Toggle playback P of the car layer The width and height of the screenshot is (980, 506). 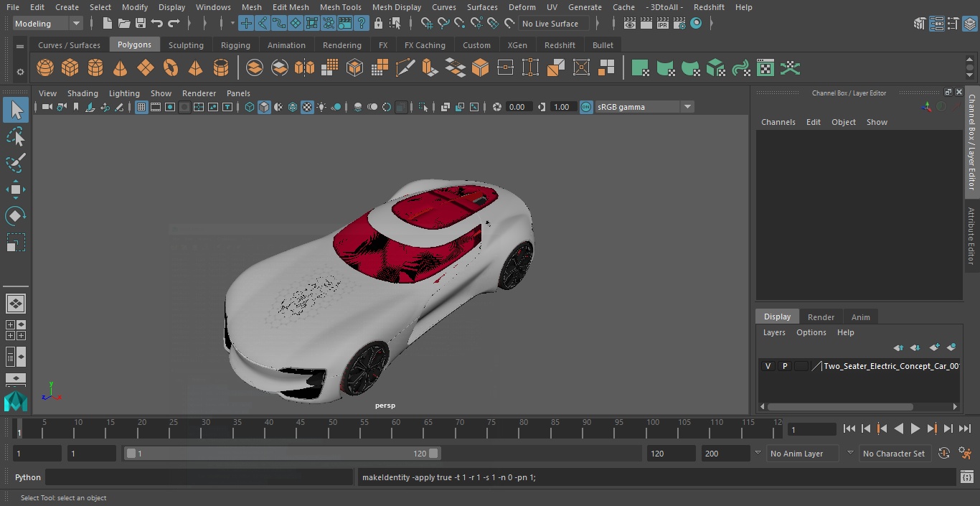click(785, 366)
